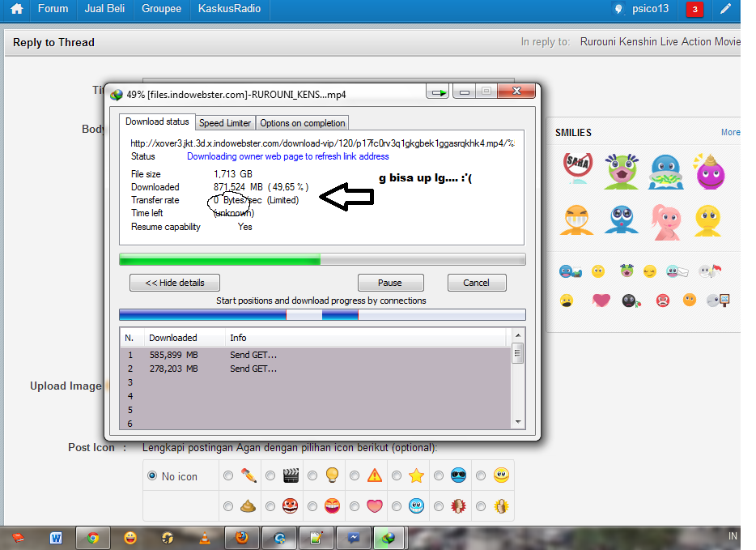The image size is (756, 550).
Task: Click the pencil compose icon in header
Action: (725, 9)
